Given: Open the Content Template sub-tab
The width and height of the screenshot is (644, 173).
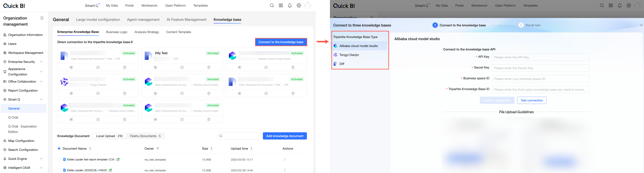Looking at the screenshot, I should (x=178, y=32).
